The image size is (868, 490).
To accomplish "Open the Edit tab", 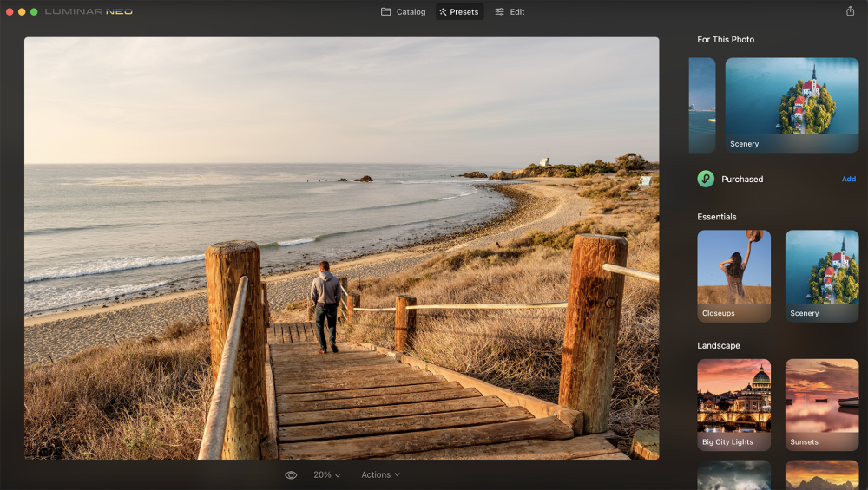I will click(510, 11).
